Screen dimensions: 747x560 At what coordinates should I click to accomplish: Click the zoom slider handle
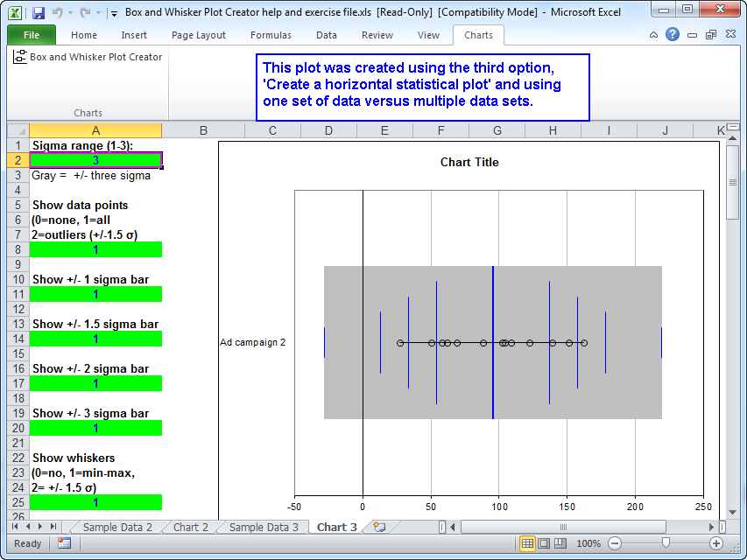666,543
